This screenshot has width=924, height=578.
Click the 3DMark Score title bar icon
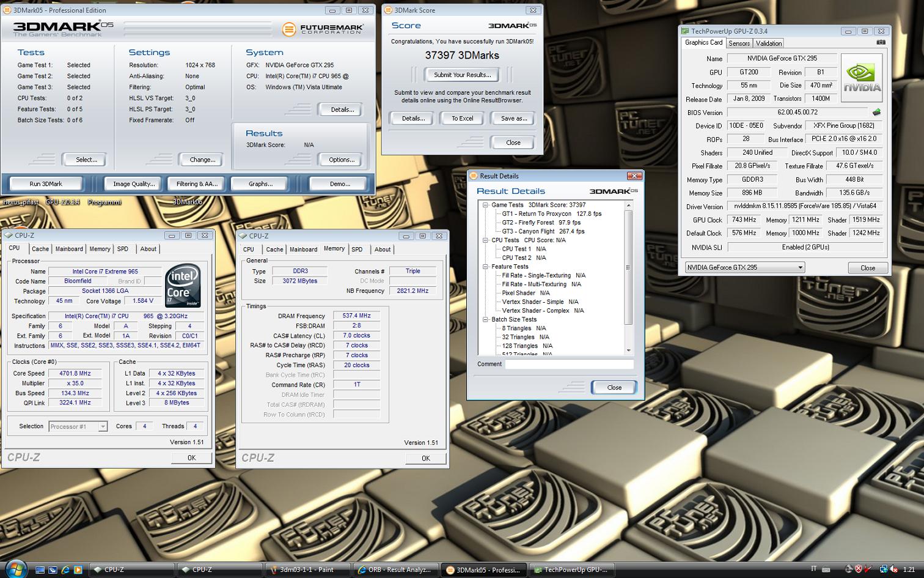tap(389, 10)
